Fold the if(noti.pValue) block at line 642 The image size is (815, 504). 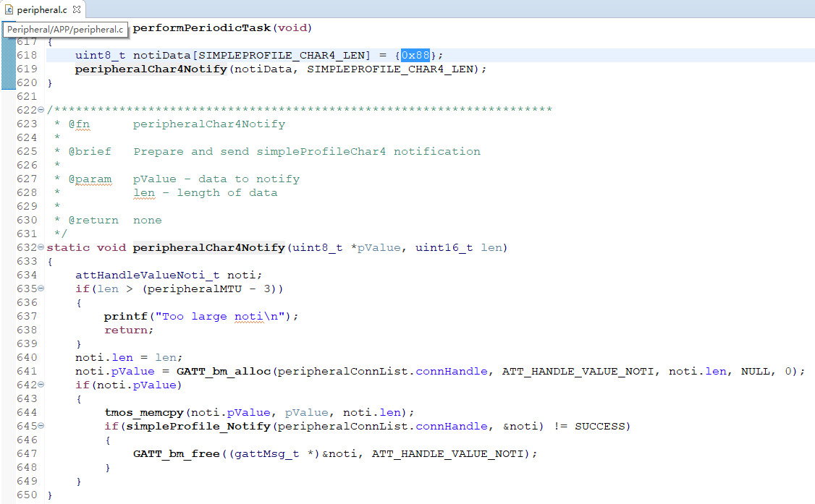[x=41, y=385]
